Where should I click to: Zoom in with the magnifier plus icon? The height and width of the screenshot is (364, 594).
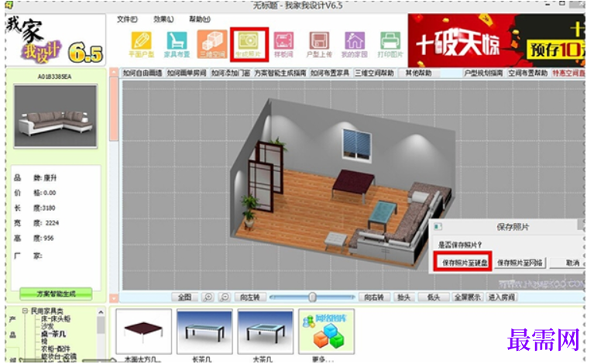pos(208,297)
